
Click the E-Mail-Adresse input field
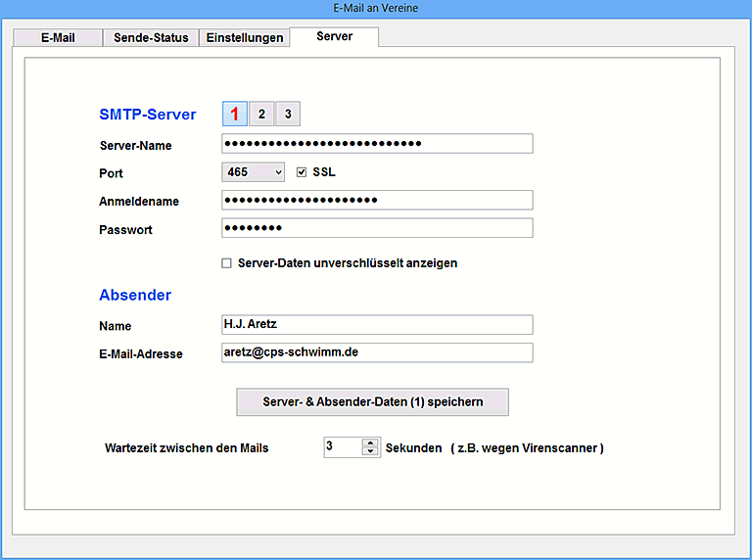point(377,352)
